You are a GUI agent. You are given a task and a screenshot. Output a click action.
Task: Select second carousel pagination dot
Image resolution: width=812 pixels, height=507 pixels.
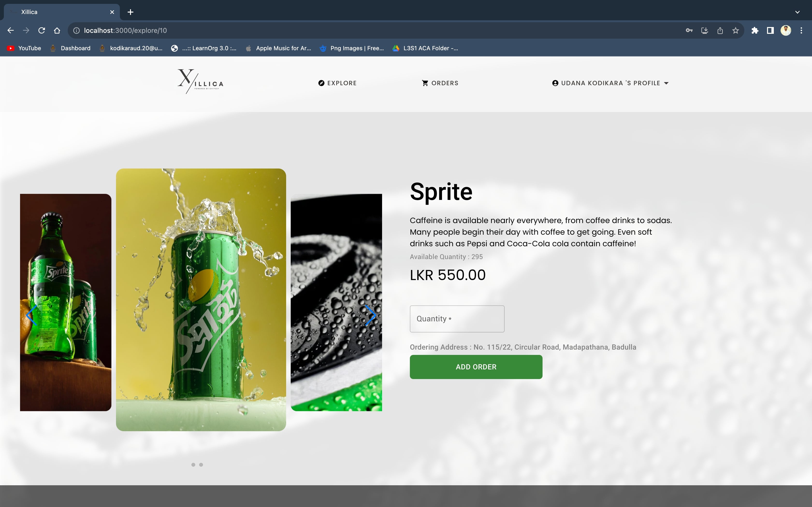coord(201,465)
